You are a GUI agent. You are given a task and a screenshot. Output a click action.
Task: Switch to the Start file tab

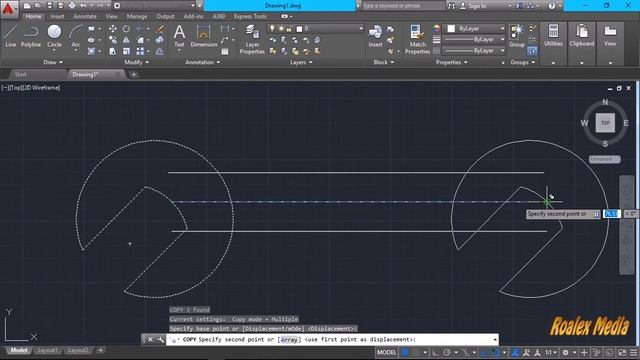pos(20,74)
